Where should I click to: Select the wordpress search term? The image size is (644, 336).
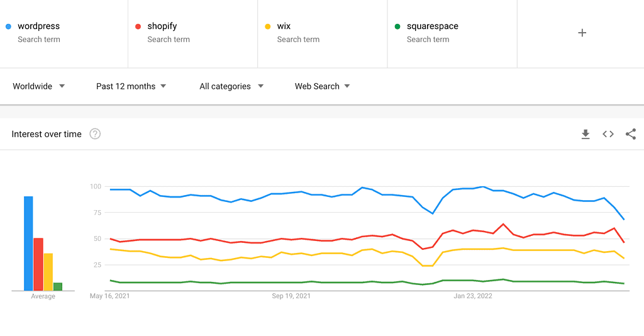coord(39,26)
